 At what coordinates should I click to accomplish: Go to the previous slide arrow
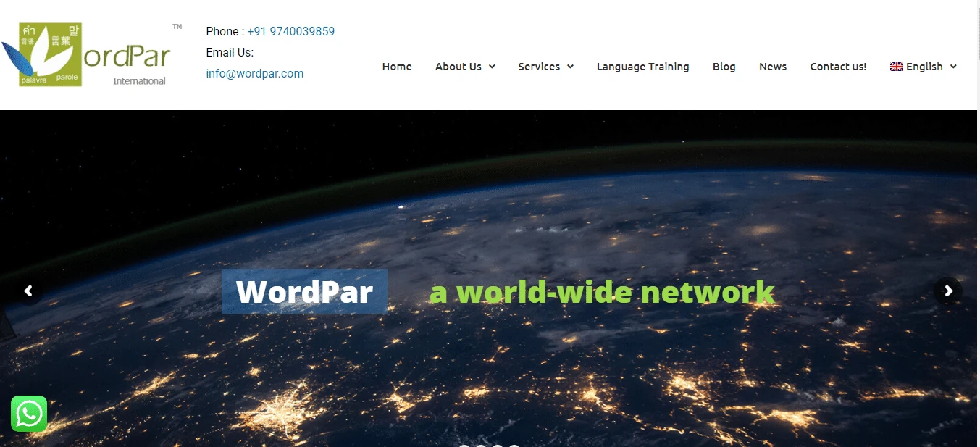pyautogui.click(x=28, y=291)
